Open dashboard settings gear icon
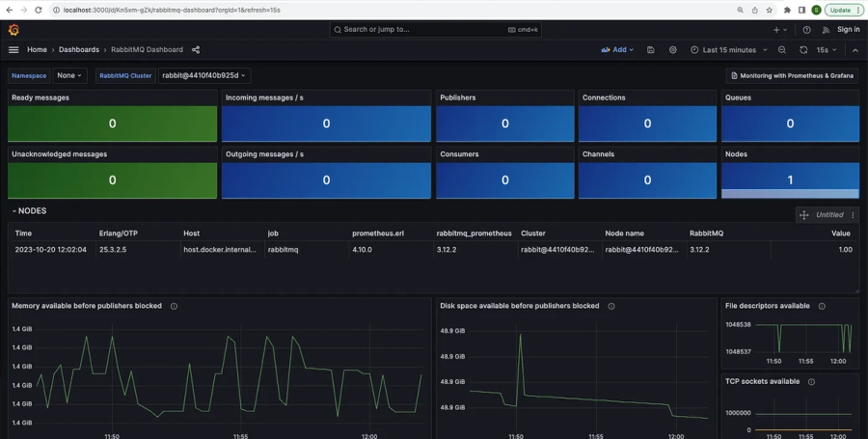 [x=672, y=50]
